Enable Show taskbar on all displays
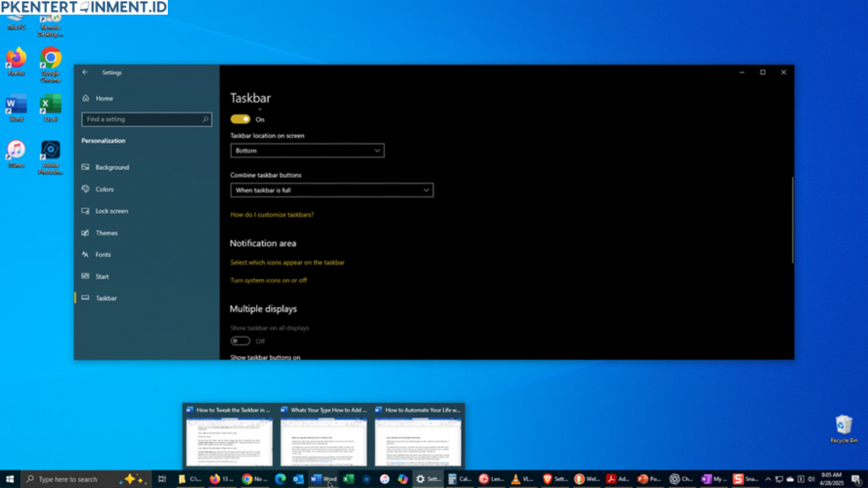Screen dimensions: 868x488 [240, 341]
